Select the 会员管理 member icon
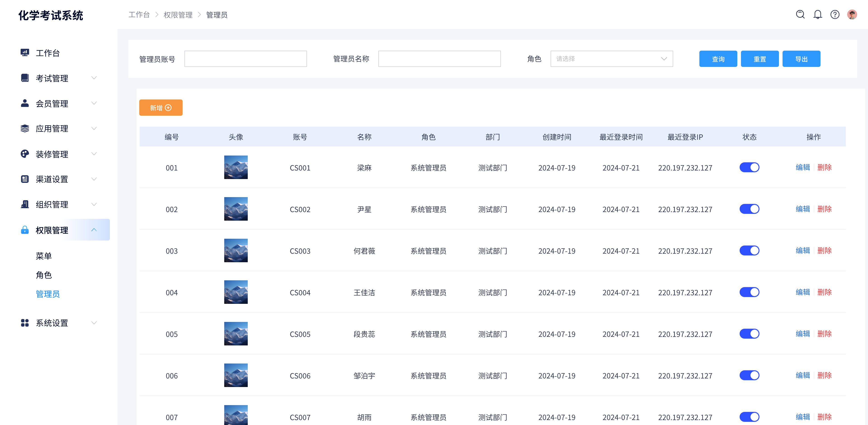 click(25, 104)
